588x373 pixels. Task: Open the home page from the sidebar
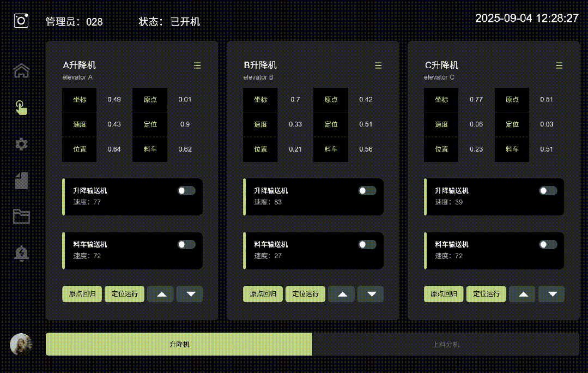pos(21,70)
